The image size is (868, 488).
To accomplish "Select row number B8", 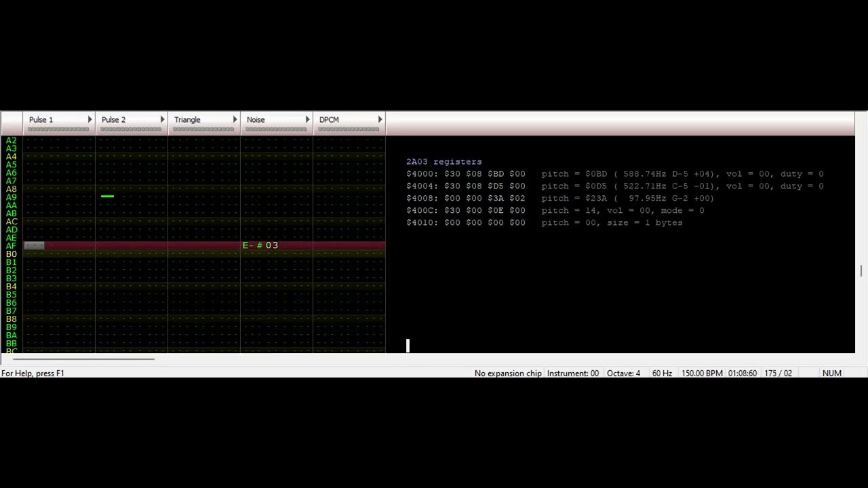I will coord(12,319).
